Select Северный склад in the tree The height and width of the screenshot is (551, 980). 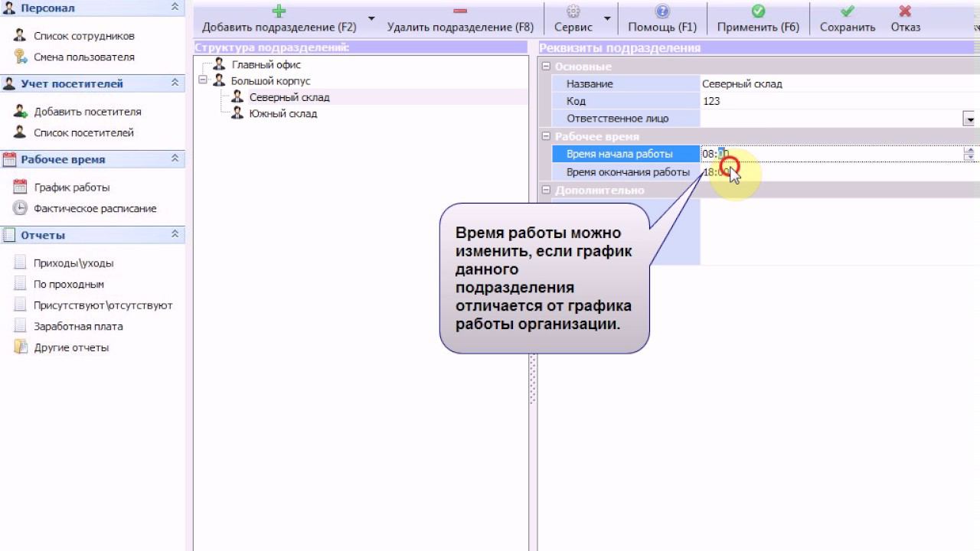[289, 97]
